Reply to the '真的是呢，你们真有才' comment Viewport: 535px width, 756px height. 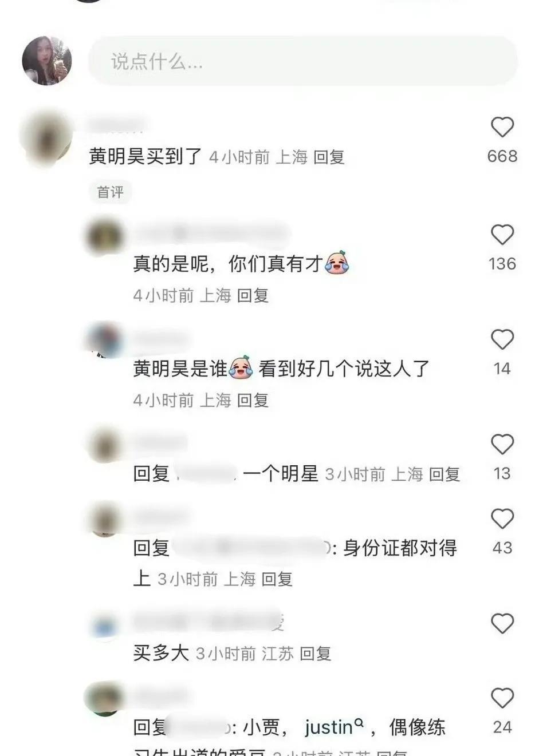(253, 295)
